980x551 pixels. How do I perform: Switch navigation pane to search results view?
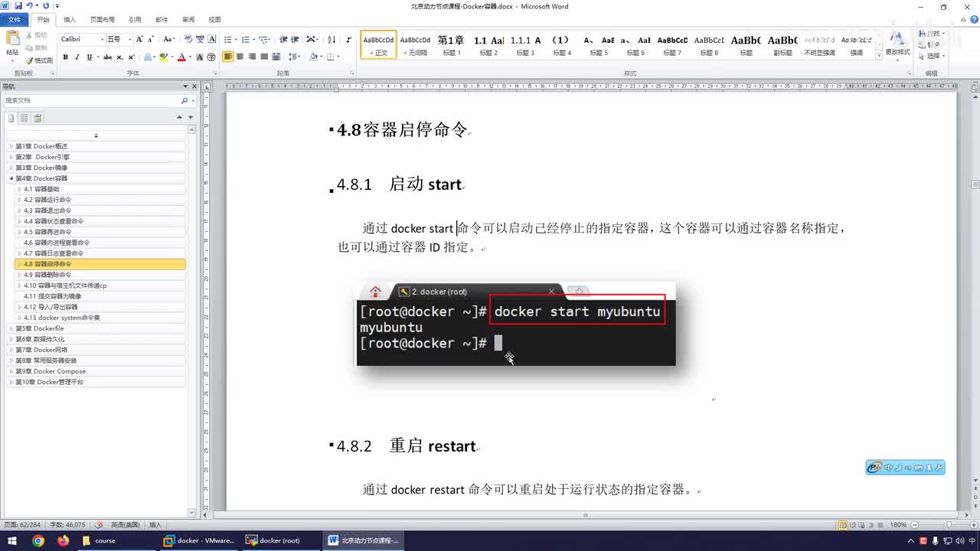point(38,118)
